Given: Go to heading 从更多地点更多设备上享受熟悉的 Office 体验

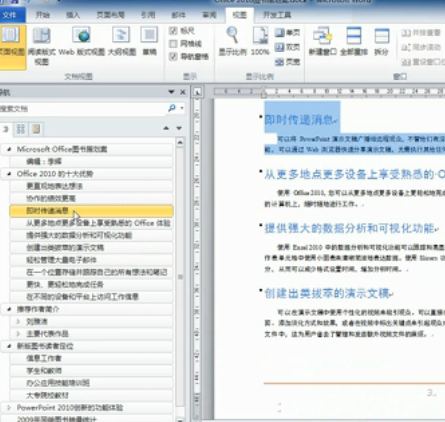Looking at the screenshot, I should point(91,223).
